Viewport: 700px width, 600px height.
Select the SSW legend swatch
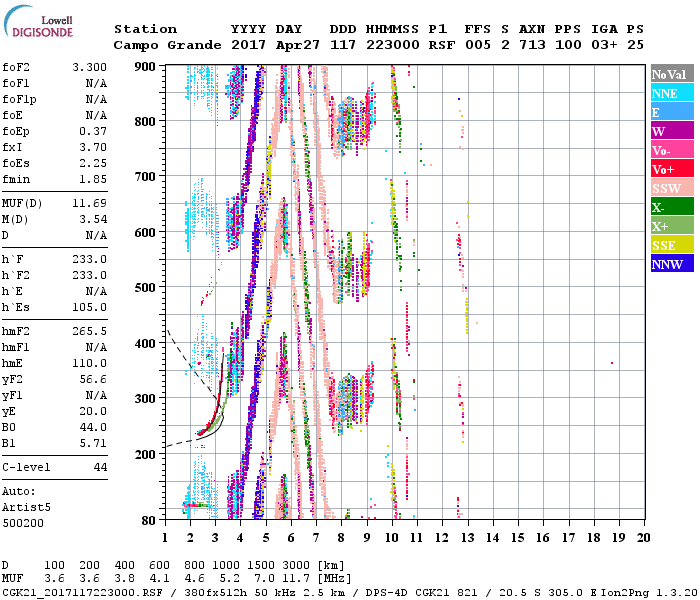click(672, 188)
